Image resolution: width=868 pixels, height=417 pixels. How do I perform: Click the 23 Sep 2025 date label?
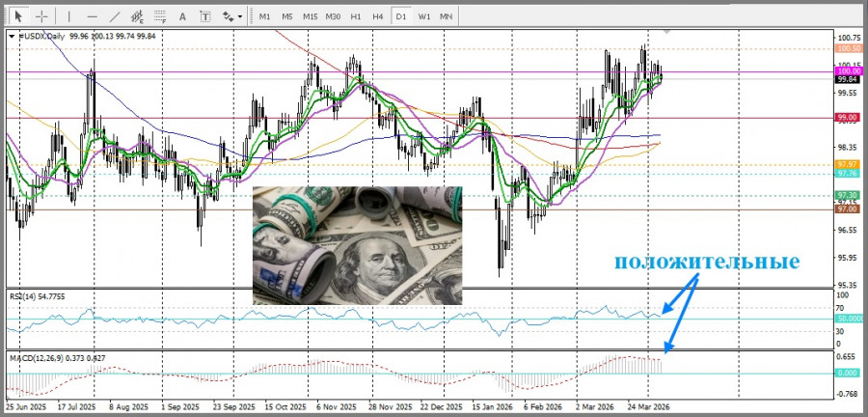(233, 406)
